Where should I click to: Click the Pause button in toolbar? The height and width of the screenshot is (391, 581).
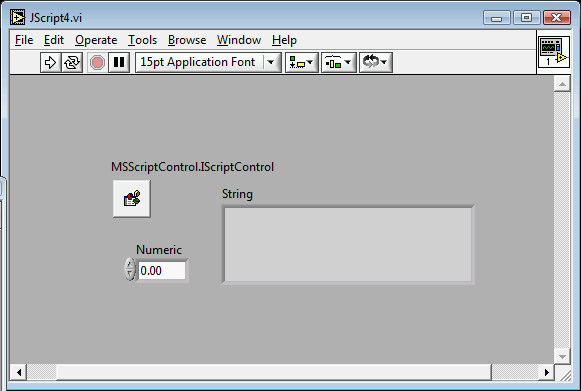[x=119, y=62]
